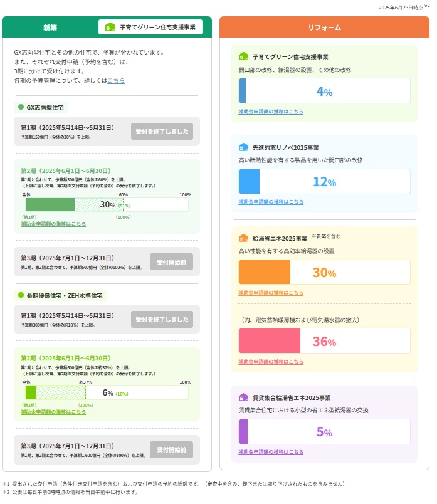Click green dot beside GX志向型住宅 heading
437x504 pixels.
[x=21, y=107]
